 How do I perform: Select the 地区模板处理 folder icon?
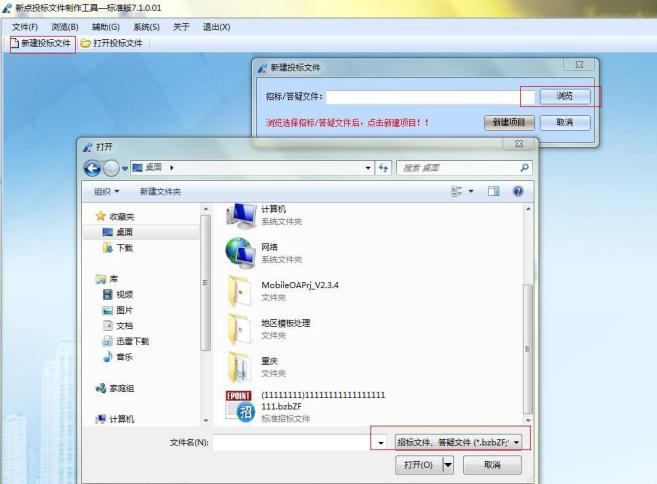(240, 329)
